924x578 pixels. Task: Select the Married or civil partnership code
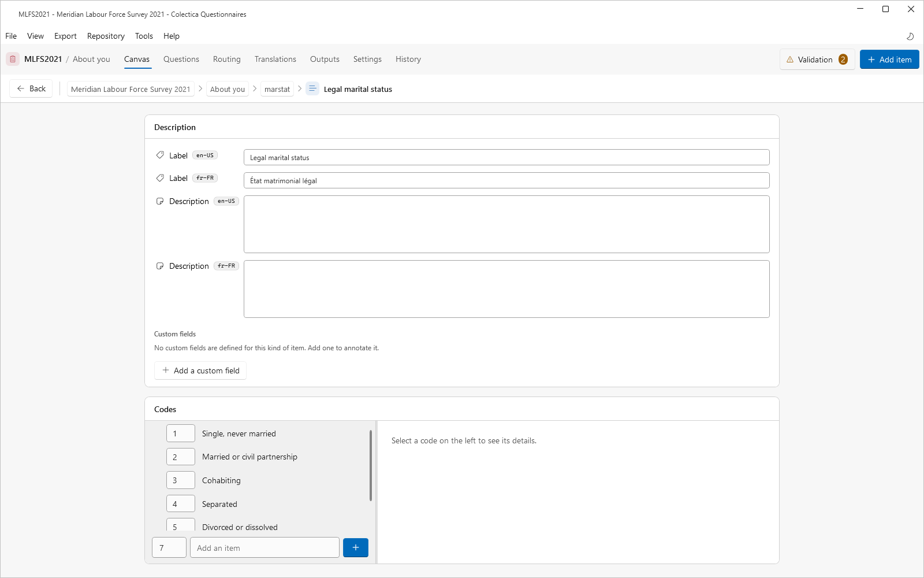(x=249, y=457)
